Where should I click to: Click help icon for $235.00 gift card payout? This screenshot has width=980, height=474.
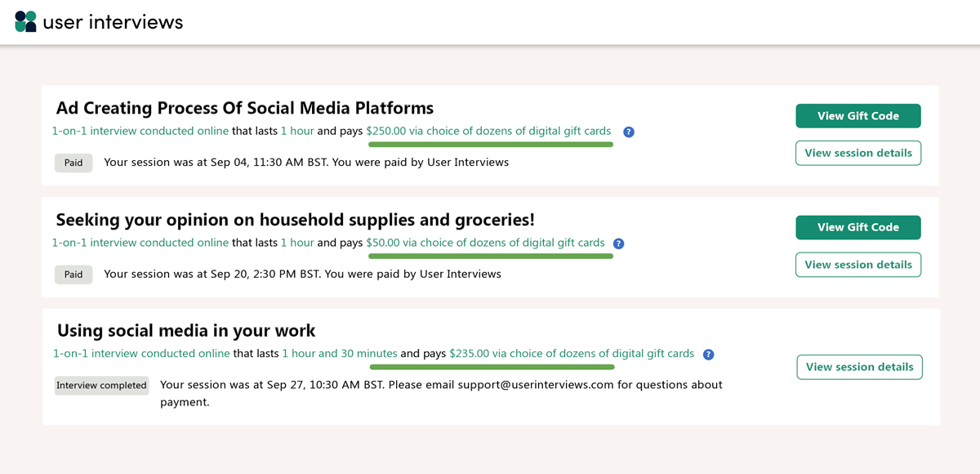[x=708, y=354]
